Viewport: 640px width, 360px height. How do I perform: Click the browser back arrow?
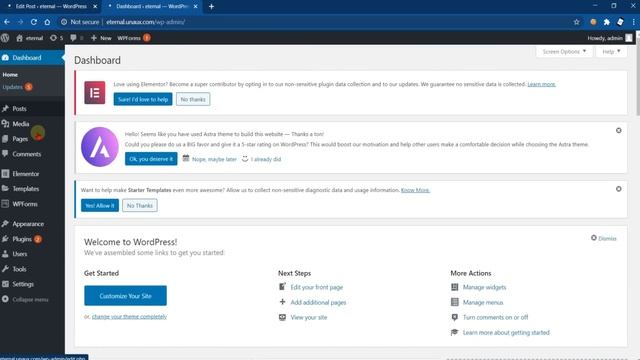pyautogui.click(x=7, y=22)
